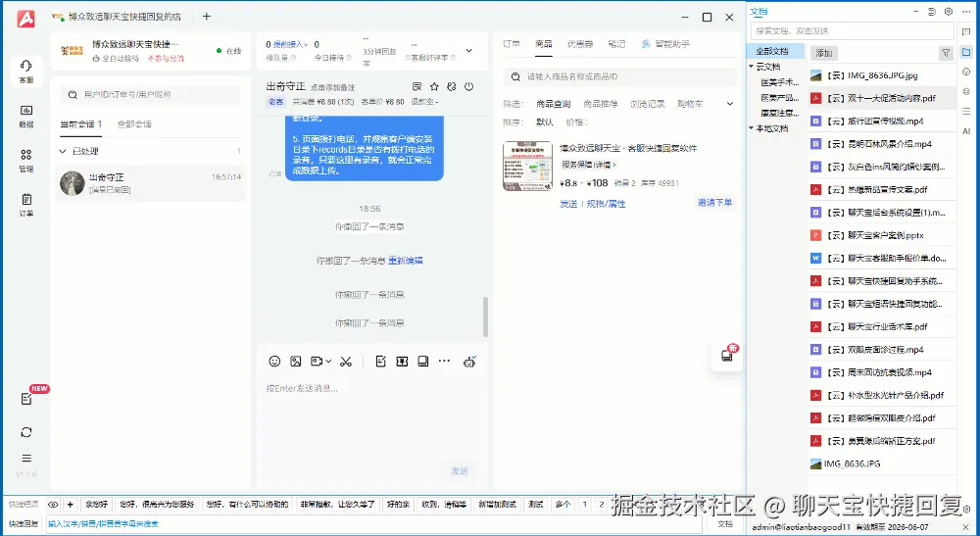Click the video camera icon in chat toolbar

(x=317, y=361)
